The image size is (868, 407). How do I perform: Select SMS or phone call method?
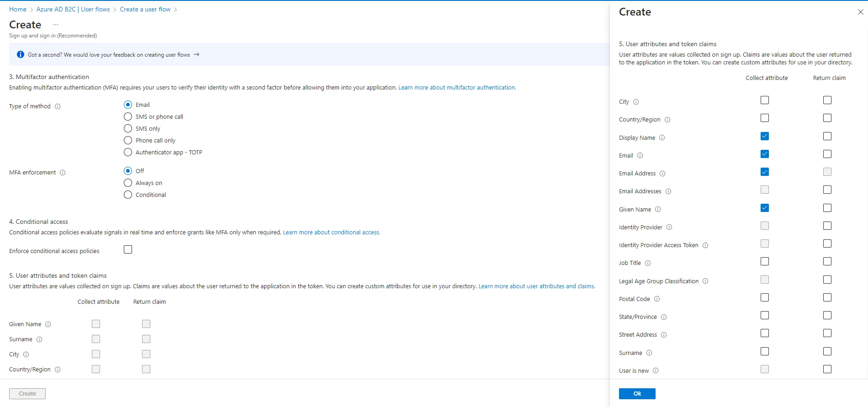pos(128,116)
